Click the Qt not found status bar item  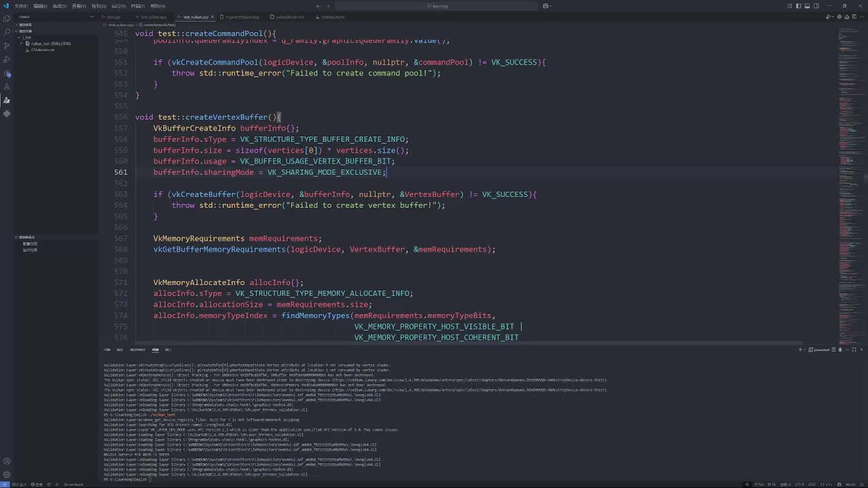tap(74, 484)
